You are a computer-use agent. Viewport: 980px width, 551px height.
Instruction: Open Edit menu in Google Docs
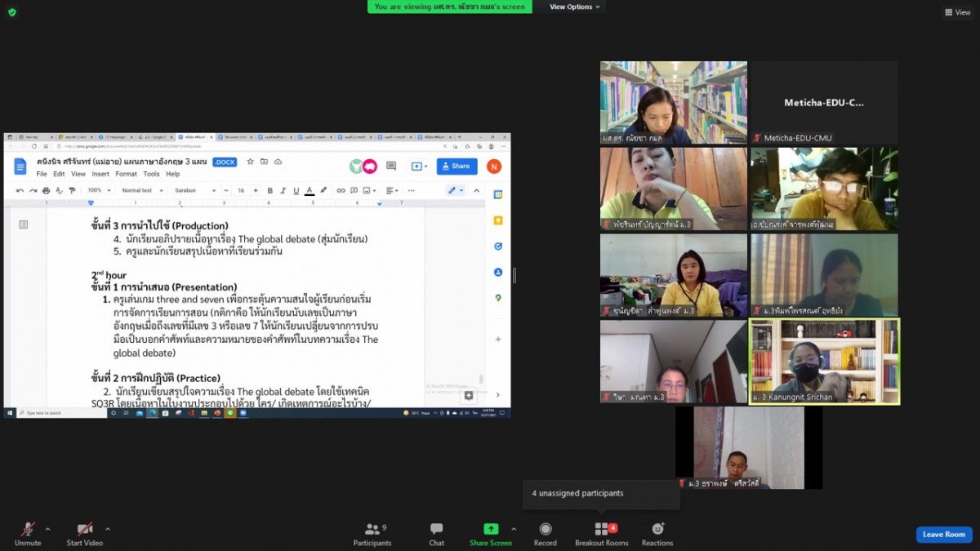pyautogui.click(x=59, y=174)
